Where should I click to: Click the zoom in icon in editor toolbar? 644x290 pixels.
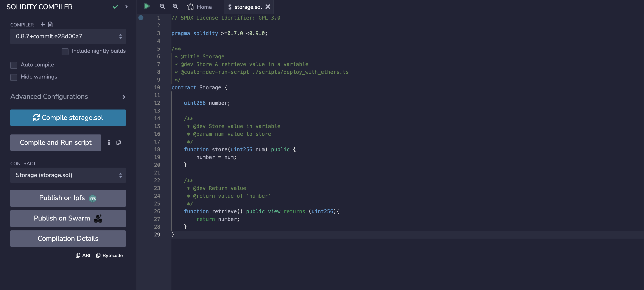[x=175, y=6]
